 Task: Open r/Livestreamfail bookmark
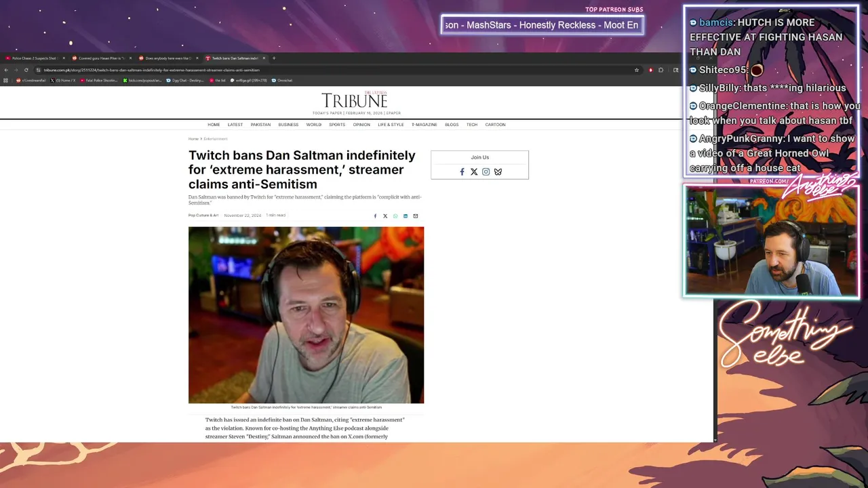coord(31,80)
